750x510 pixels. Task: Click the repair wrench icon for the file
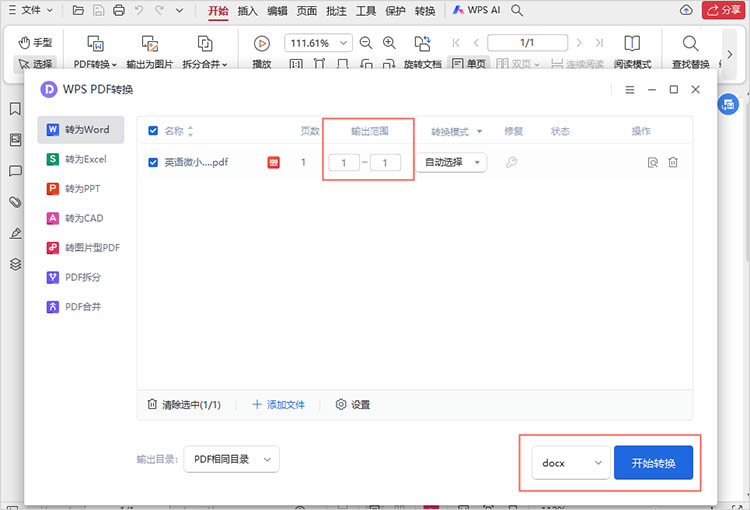511,163
